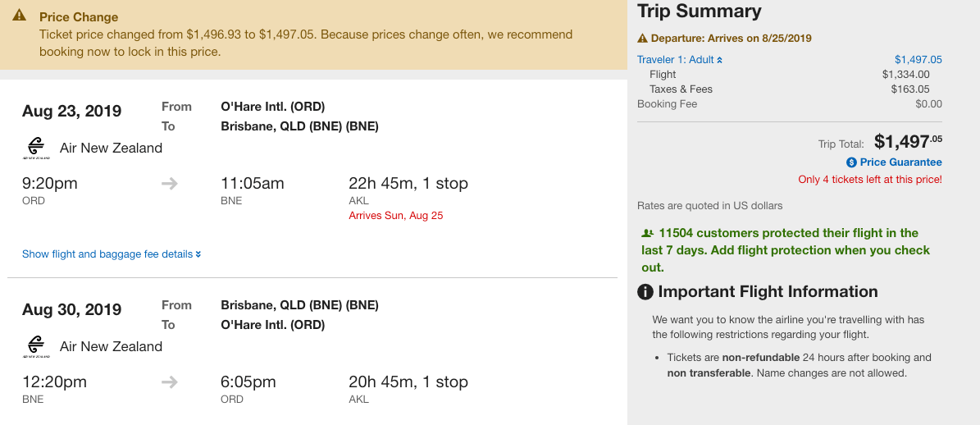Click the Only 4 tickets left warning
Screen dimensions: 980x425
pyautogui.click(x=869, y=180)
